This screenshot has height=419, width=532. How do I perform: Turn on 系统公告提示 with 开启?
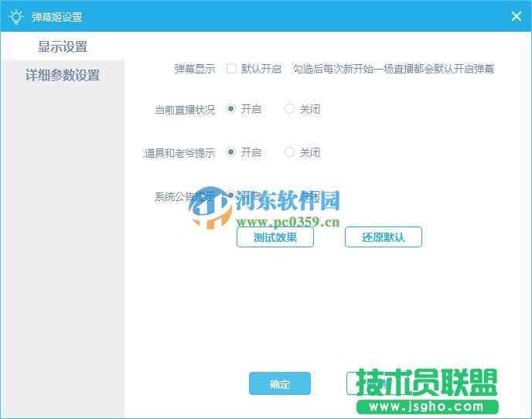(231, 195)
